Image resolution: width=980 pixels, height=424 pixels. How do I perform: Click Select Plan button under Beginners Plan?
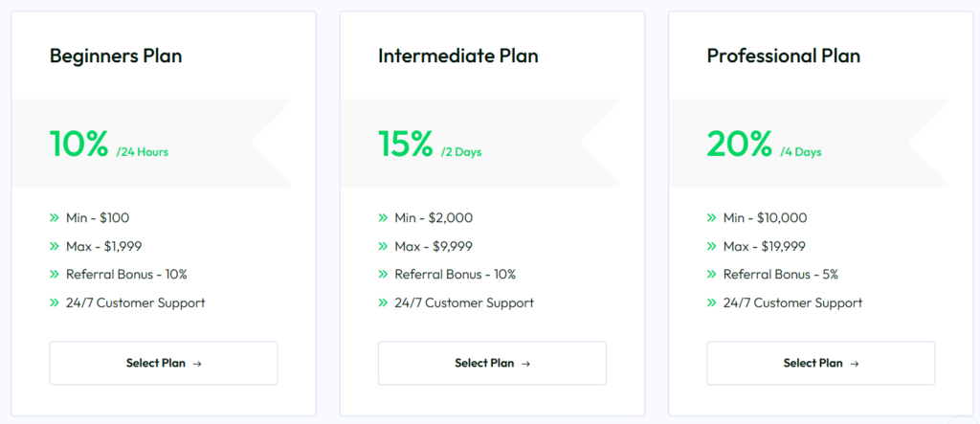[163, 363]
